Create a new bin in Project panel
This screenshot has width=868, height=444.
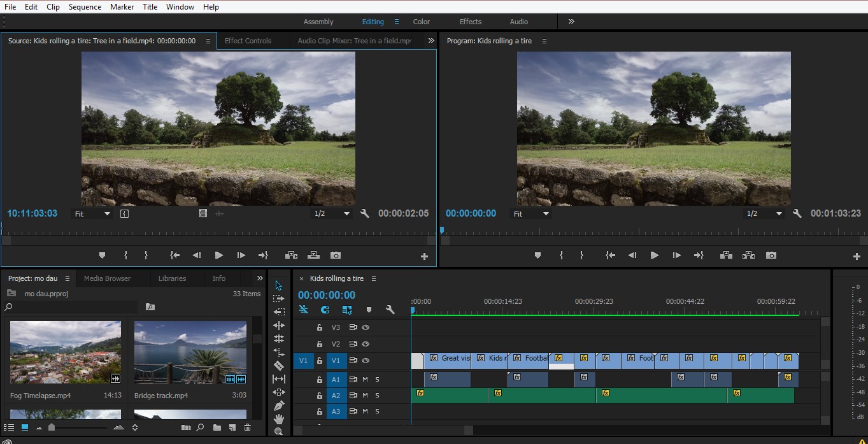pyautogui.click(x=217, y=427)
